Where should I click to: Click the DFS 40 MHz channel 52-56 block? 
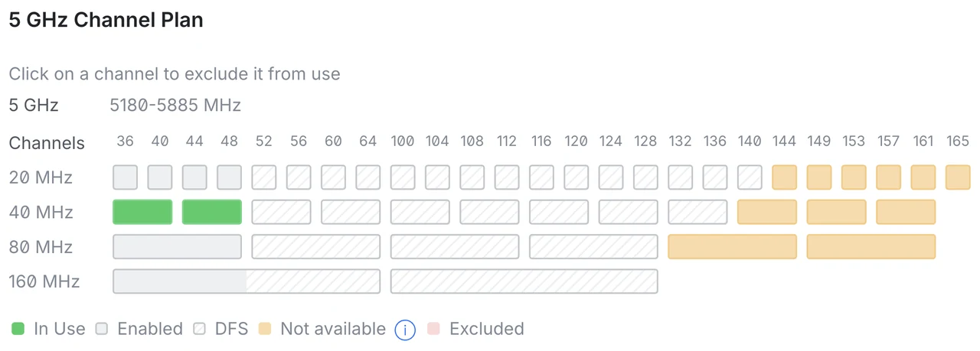coord(281,212)
